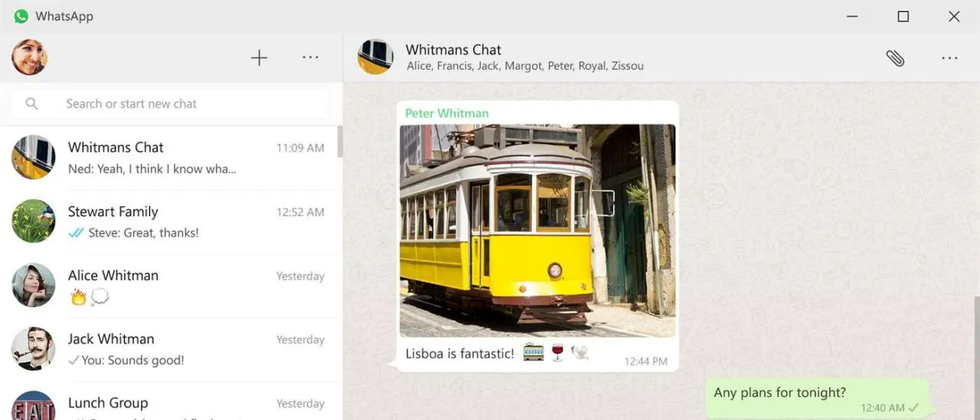Screen dimensions: 980x420
Task: Open Whitmans Chat header group avatar
Action: tap(375, 57)
